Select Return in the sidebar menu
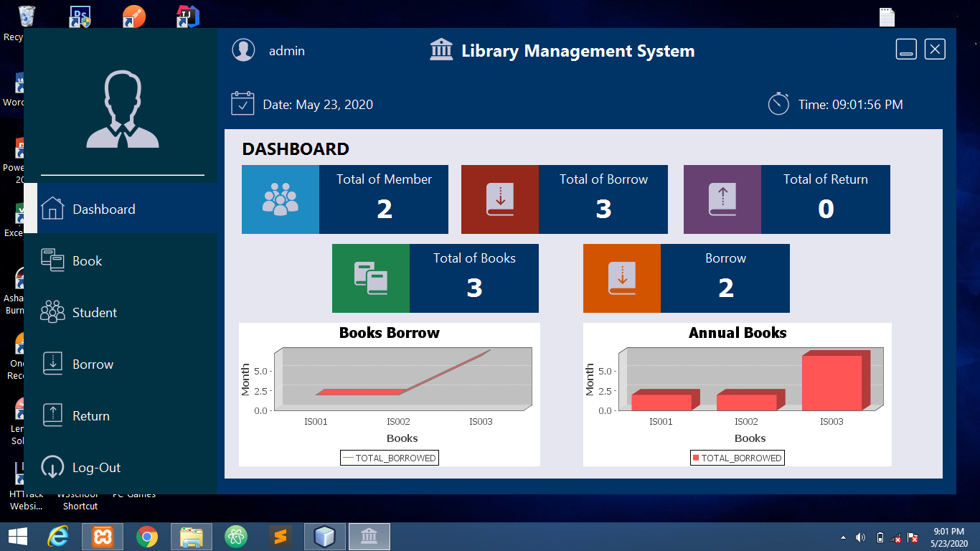The height and width of the screenshot is (551, 980). [x=90, y=416]
